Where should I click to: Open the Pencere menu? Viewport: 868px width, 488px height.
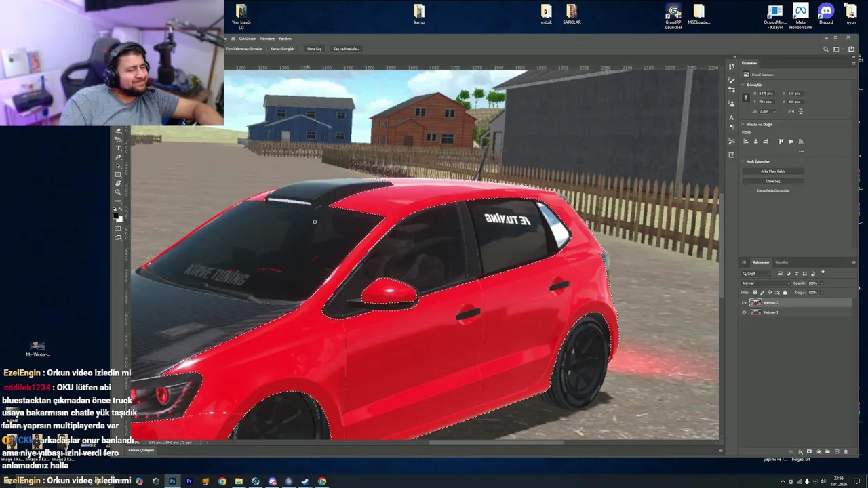pyautogui.click(x=267, y=39)
